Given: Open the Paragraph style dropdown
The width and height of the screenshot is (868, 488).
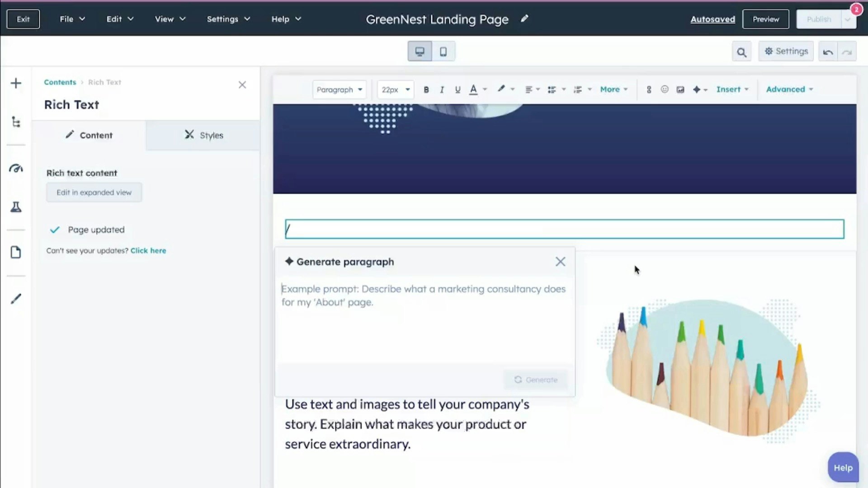Looking at the screenshot, I should click(339, 89).
